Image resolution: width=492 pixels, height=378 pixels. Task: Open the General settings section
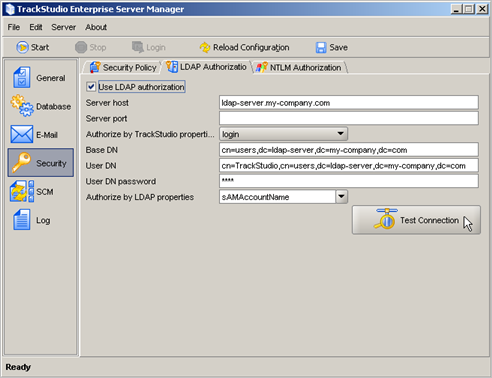[x=40, y=78]
